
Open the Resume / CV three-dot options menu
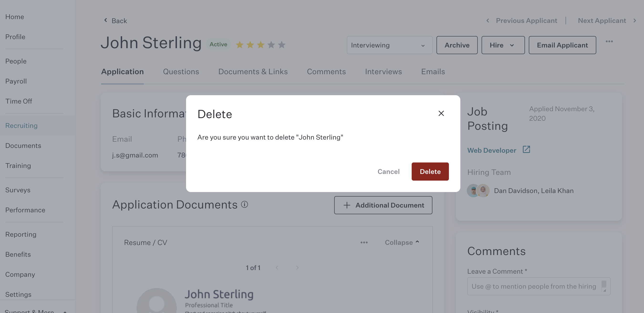click(x=364, y=242)
